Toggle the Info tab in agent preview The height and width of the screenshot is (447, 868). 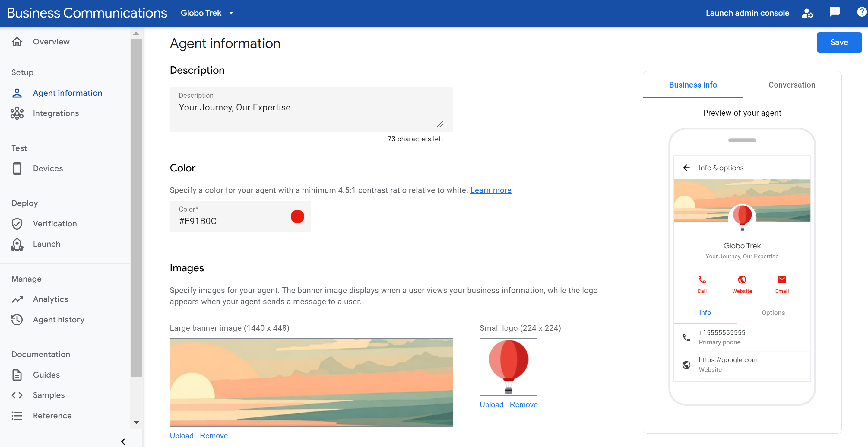705,312
